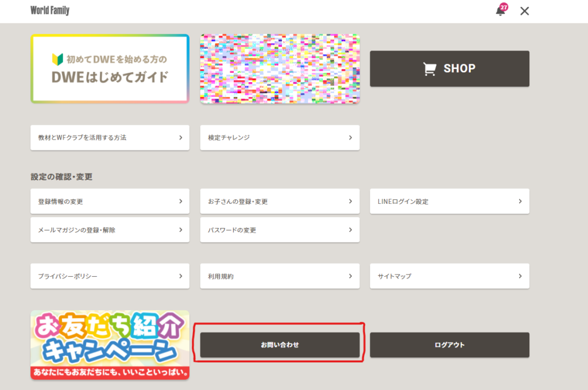
Task: Click chevron on メールマガジンの登録・解除
Action: point(180,230)
